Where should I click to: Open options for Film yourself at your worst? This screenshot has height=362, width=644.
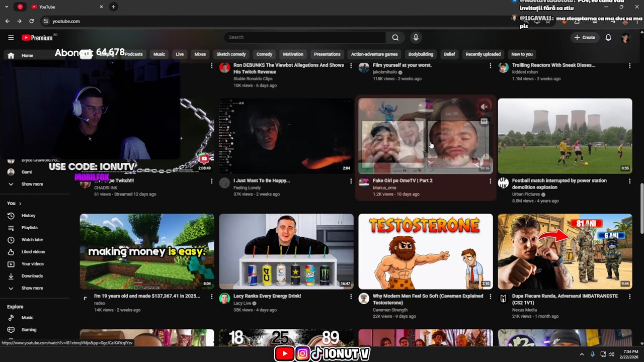tap(491, 66)
